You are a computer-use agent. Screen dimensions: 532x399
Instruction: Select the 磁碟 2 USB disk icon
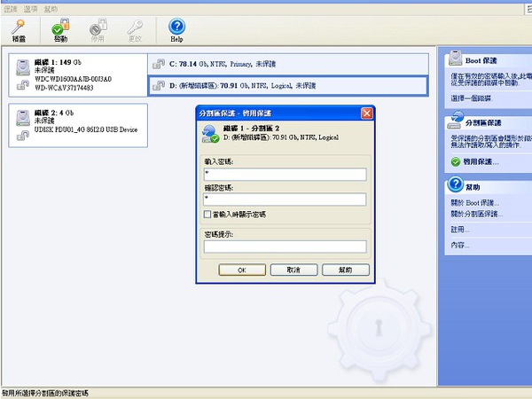(x=23, y=118)
